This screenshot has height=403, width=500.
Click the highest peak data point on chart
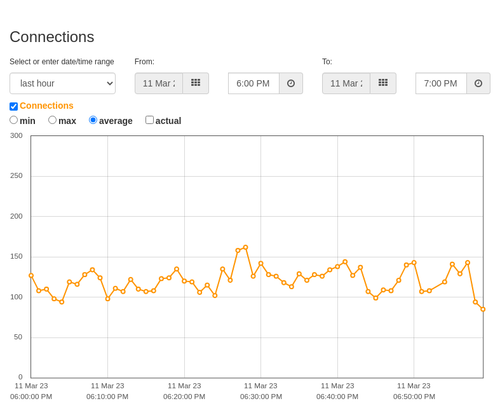pos(246,247)
